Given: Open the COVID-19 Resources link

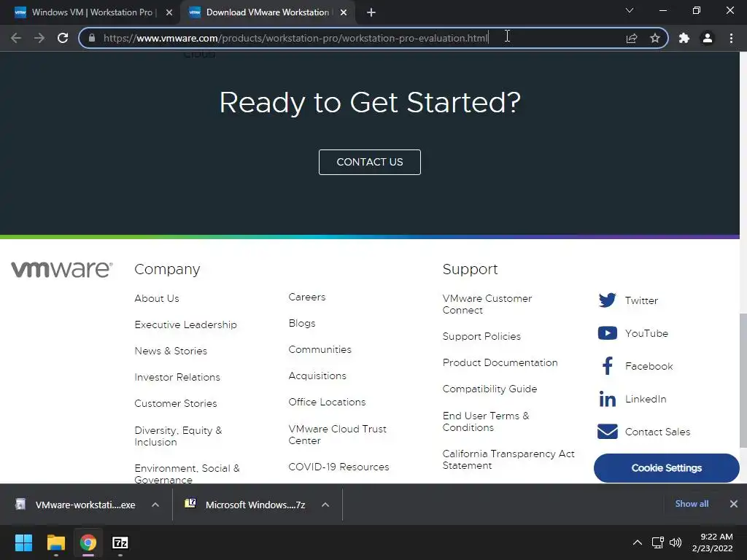Looking at the screenshot, I should 338,467.
